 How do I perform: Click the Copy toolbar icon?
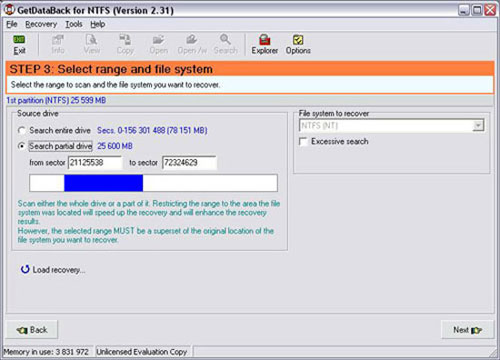click(x=125, y=40)
